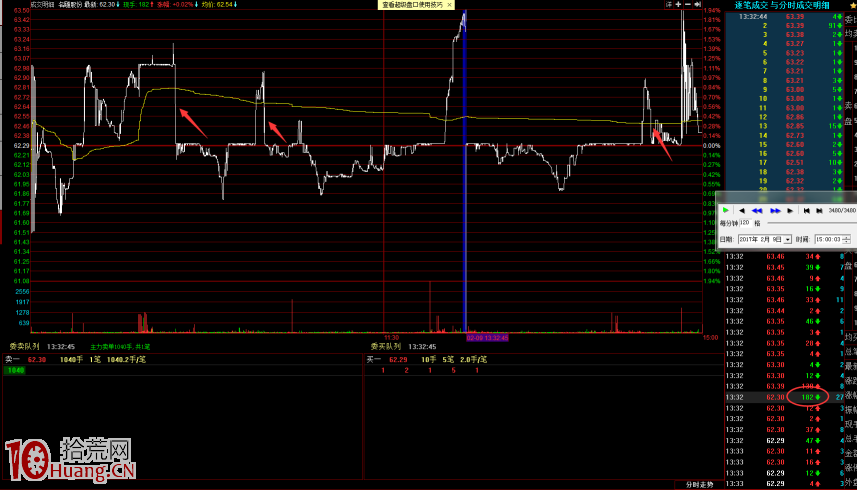857x490 pixels.
Task: Open the 逐笔成交 与分时成交明细 panel title
Action: coord(782,5)
